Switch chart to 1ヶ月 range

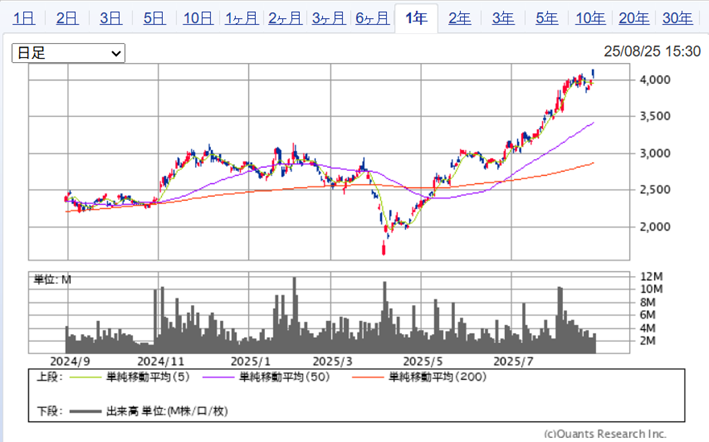coord(243,18)
